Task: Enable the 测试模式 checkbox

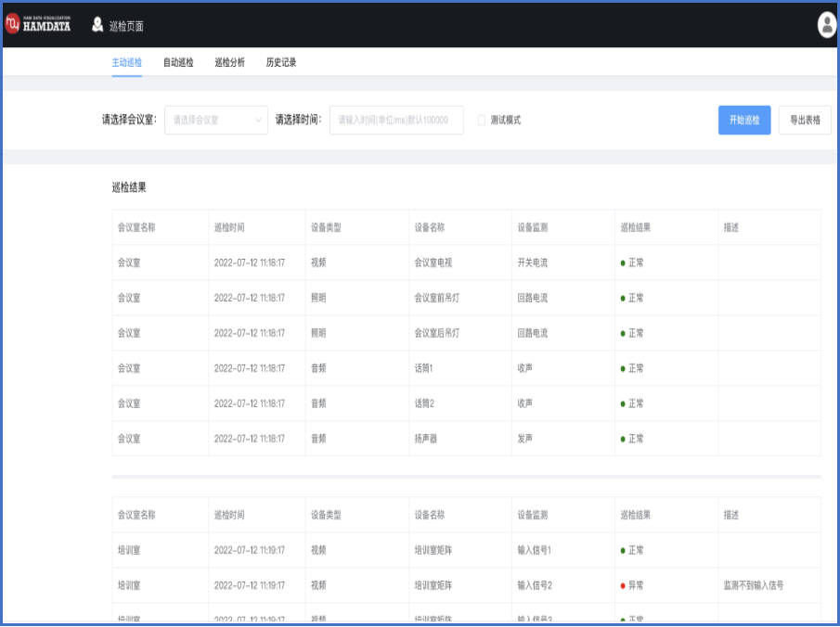Action: pos(482,120)
